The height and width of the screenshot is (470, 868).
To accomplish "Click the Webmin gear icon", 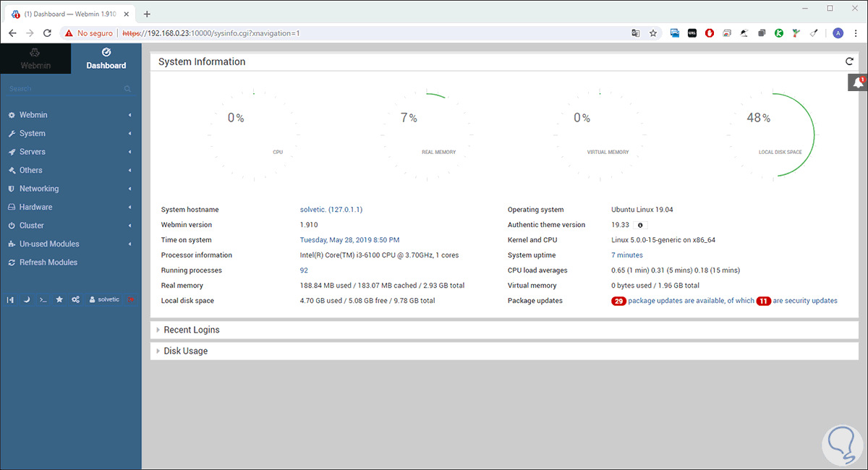I will coord(12,115).
